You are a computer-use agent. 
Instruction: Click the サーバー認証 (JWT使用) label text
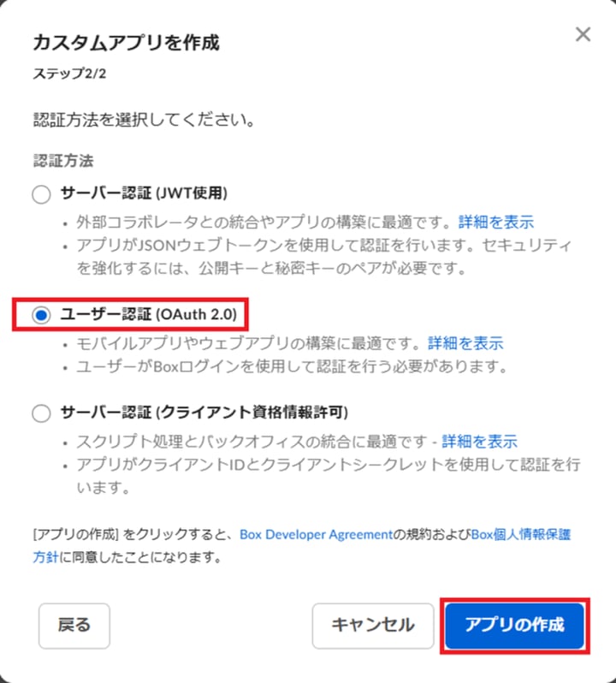click(144, 193)
